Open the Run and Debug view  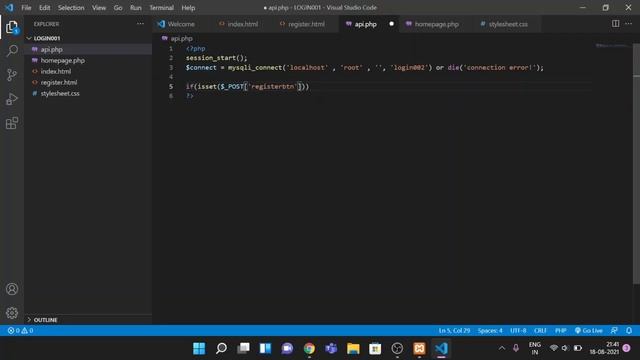point(12,99)
